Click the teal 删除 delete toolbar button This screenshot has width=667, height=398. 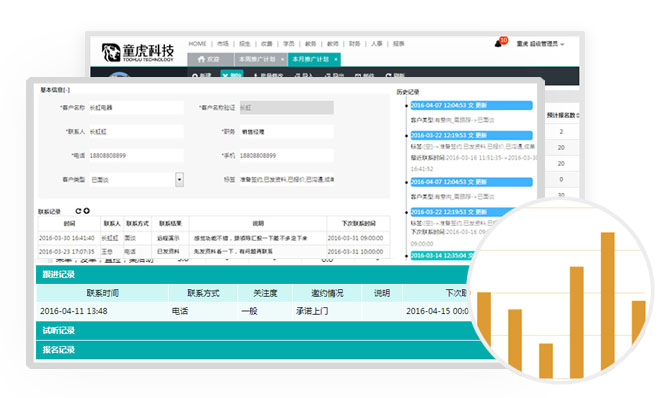coord(232,74)
